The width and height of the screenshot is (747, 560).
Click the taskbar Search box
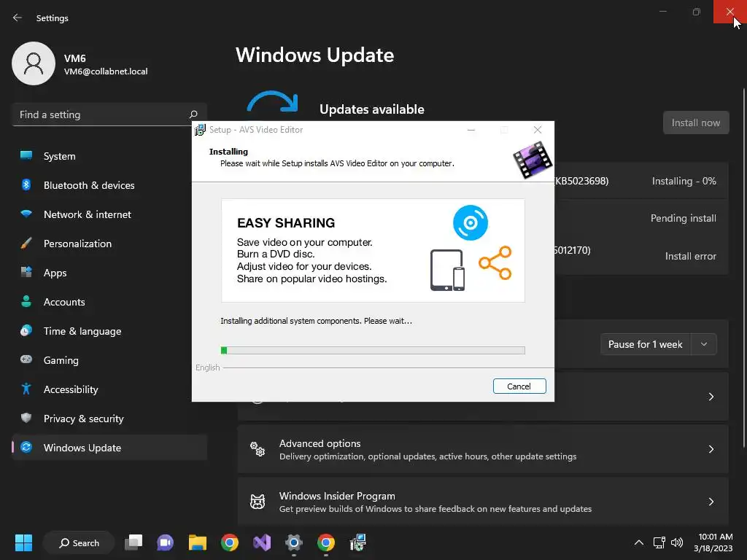[x=79, y=542]
